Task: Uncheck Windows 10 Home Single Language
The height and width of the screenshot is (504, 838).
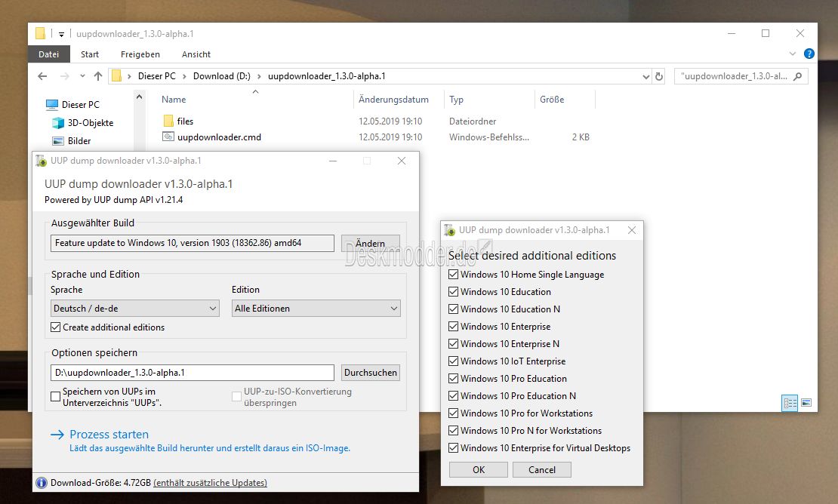Action: coord(453,275)
